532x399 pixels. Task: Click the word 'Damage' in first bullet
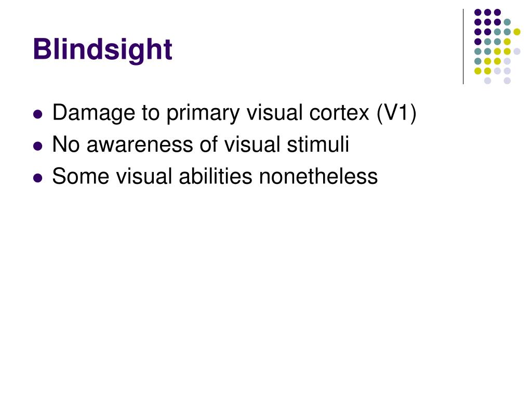tap(94, 113)
